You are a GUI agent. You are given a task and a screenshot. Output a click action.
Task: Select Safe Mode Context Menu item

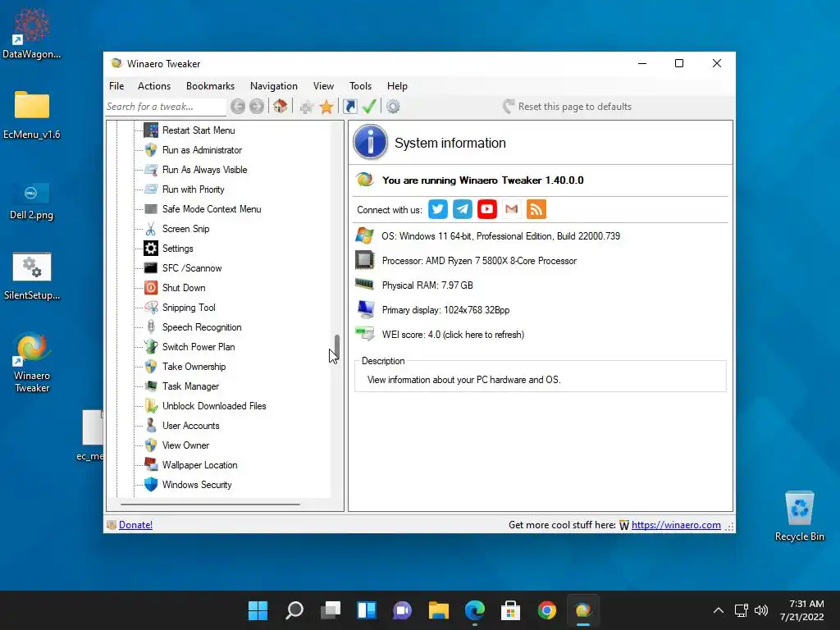tap(212, 209)
